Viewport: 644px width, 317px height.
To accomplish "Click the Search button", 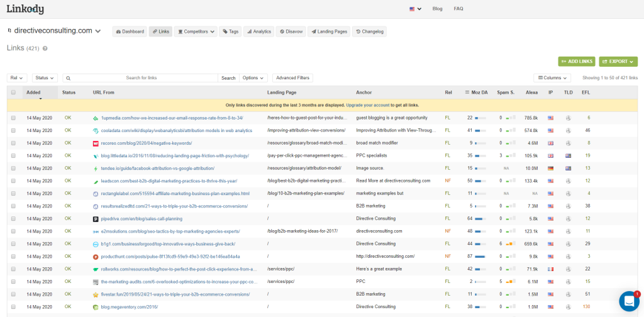I will (x=228, y=78).
